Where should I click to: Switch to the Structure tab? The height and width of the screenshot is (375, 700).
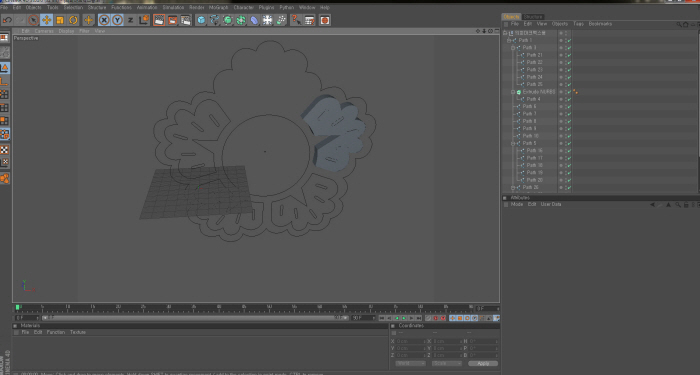click(x=533, y=17)
